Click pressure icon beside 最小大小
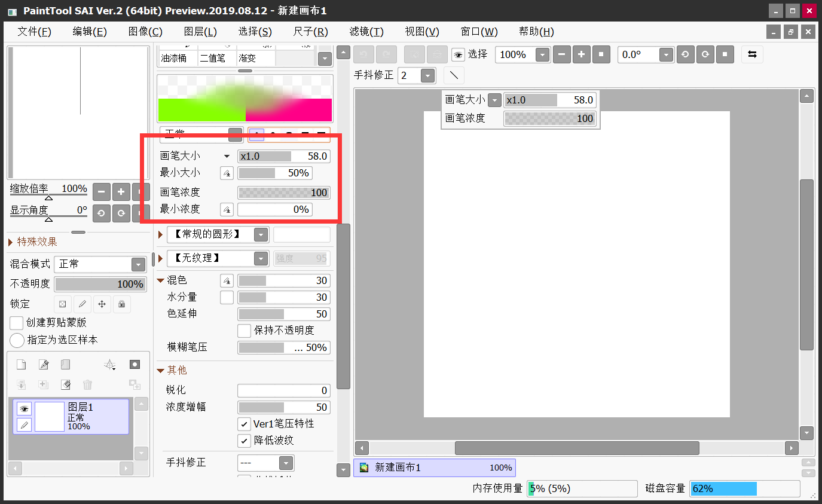The image size is (822, 504). (x=227, y=173)
